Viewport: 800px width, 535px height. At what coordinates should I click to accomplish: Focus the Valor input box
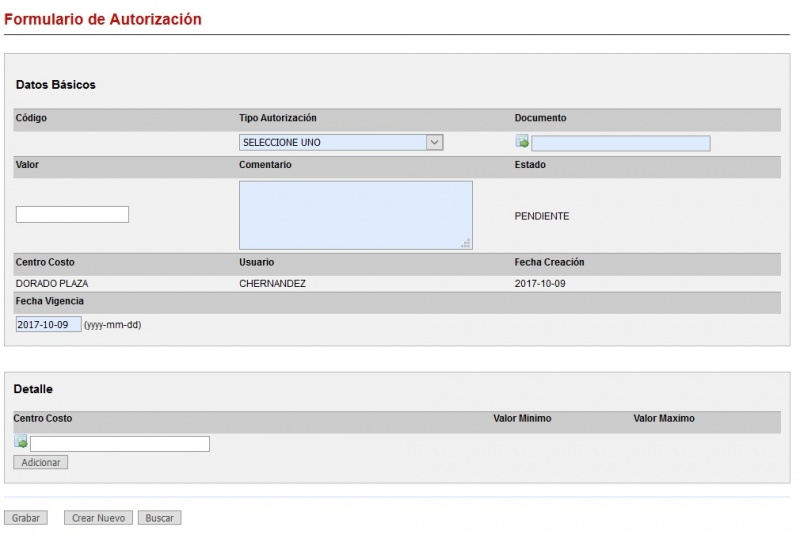[x=72, y=215]
